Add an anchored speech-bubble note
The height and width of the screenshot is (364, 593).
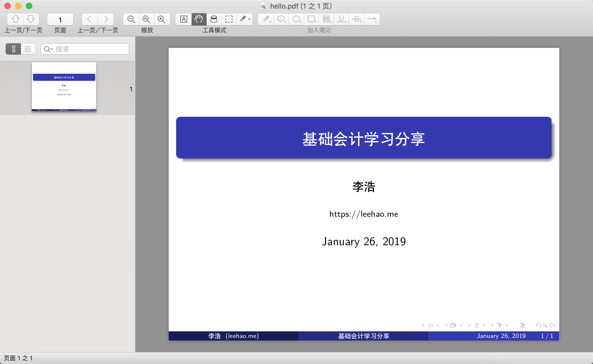(281, 19)
